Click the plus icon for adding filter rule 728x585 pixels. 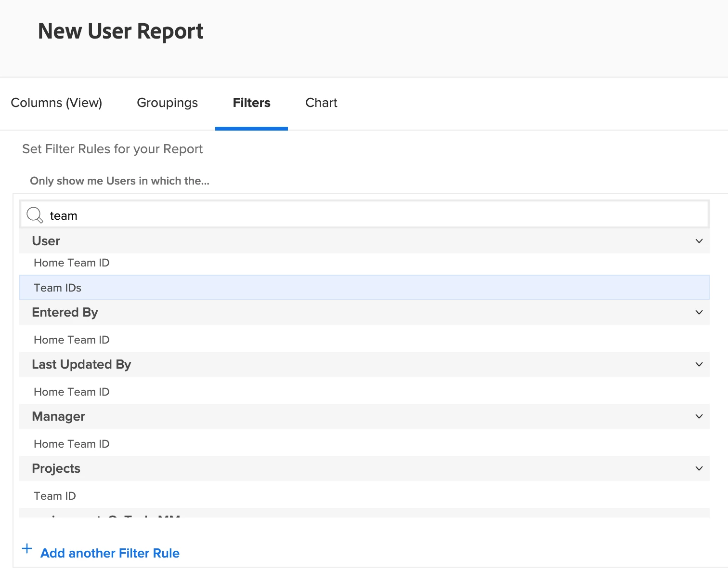(x=27, y=548)
